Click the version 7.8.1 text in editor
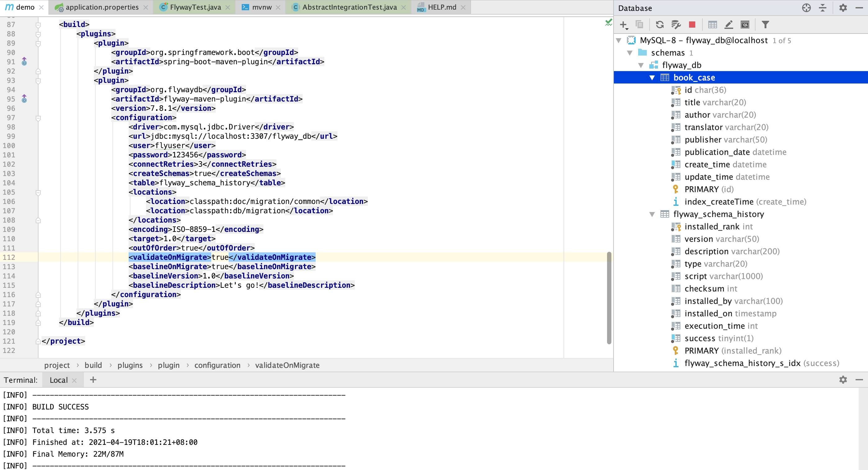Image resolution: width=868 pixels, height=470 pixels. coord(161,108)
